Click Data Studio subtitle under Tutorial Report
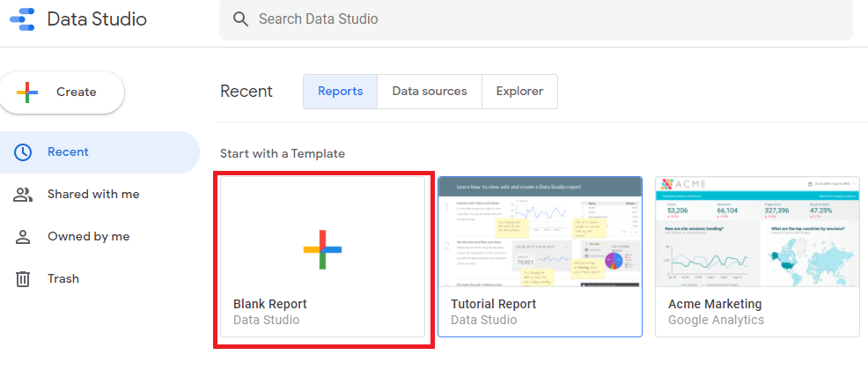Screen dimensions: 868x377 (484, 321)
